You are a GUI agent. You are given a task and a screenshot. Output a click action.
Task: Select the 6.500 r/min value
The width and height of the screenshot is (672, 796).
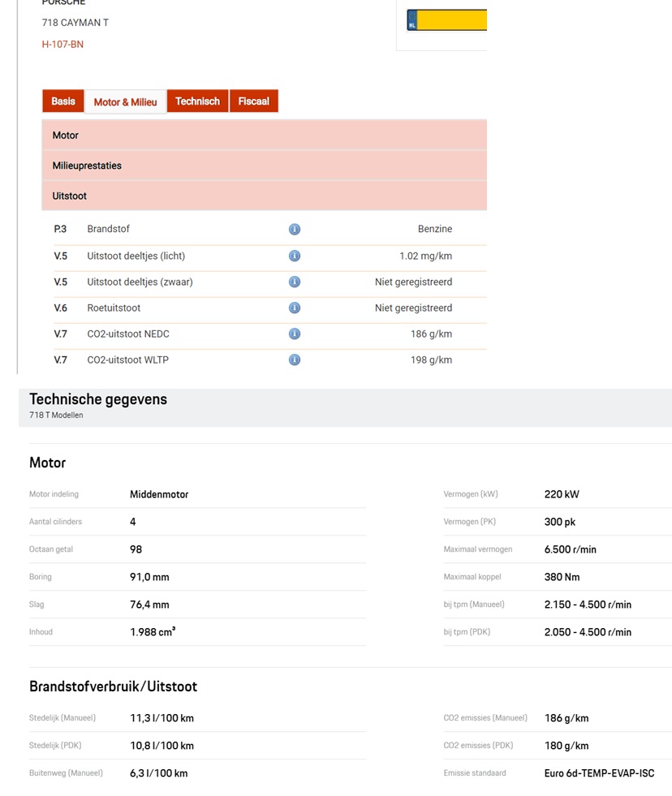pyautogui.click(x=571, y=549)
